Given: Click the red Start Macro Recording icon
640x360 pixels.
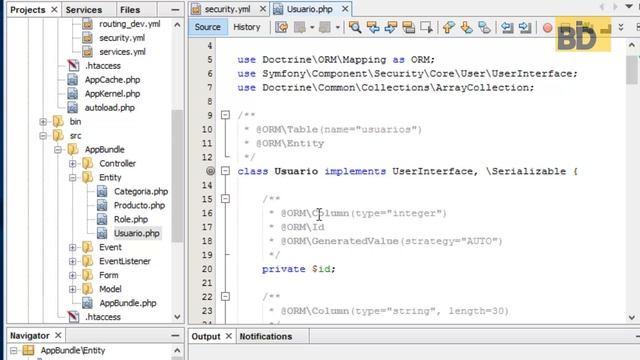Looking at the screenshot, I should [x=547, y=28].
